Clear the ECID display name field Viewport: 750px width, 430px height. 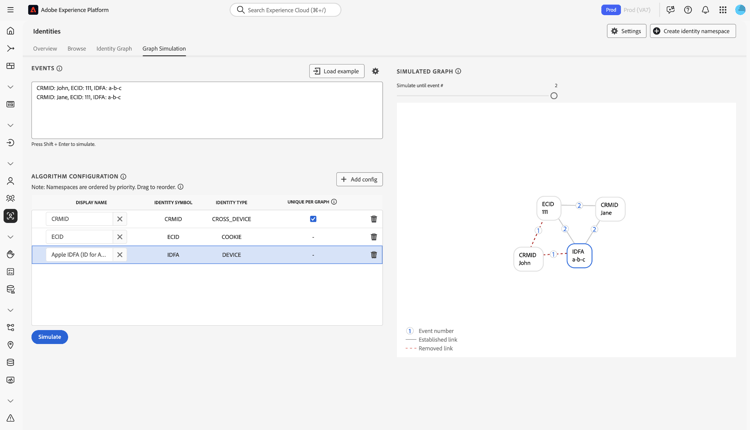pos(120,237)
